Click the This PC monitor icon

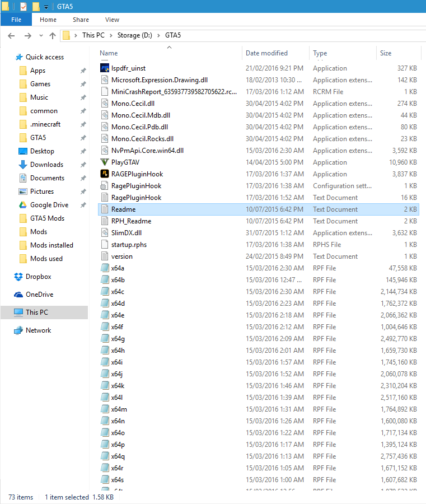click(18, 312)
